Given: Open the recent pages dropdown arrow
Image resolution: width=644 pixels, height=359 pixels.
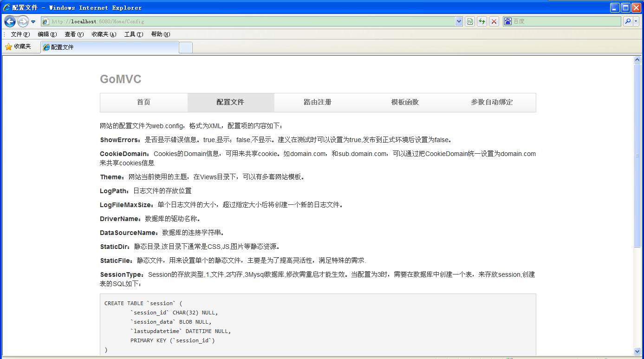Looking at the screenshot, I should point(33,22).
